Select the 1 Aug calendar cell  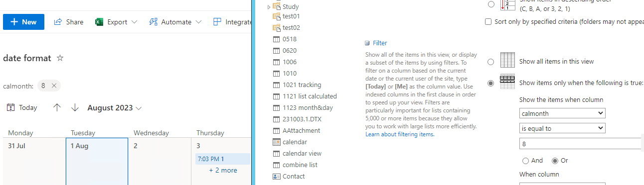pos(97,162)
